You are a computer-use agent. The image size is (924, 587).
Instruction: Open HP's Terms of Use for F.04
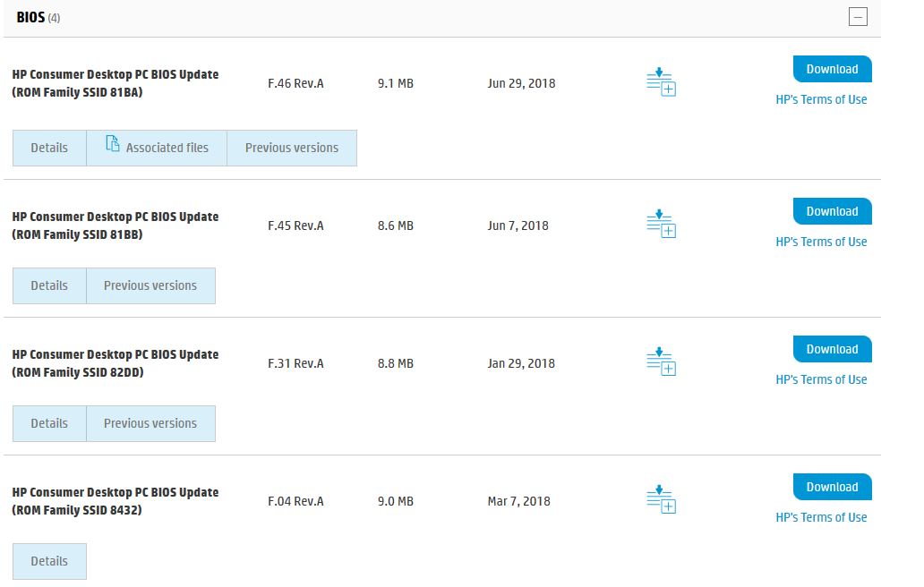pyautogui.click(x=821, y=517)
